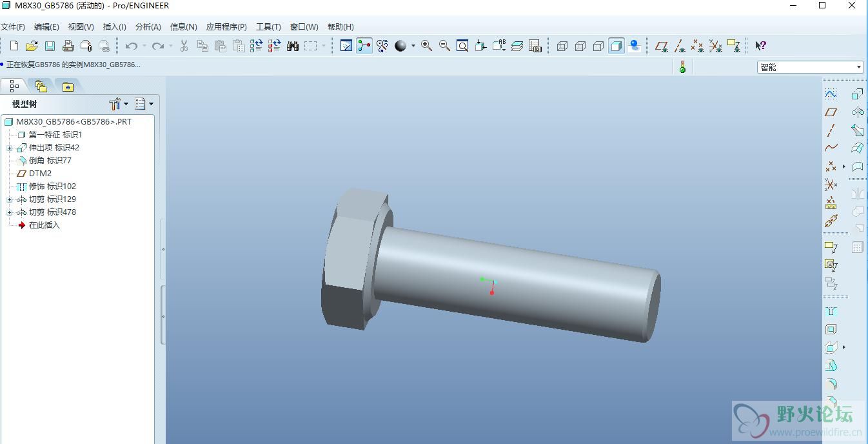Image resolution: width=868 pixels, height=444 pixels.
Task: Switch to No Hidden display
Action: coord(598,46)
